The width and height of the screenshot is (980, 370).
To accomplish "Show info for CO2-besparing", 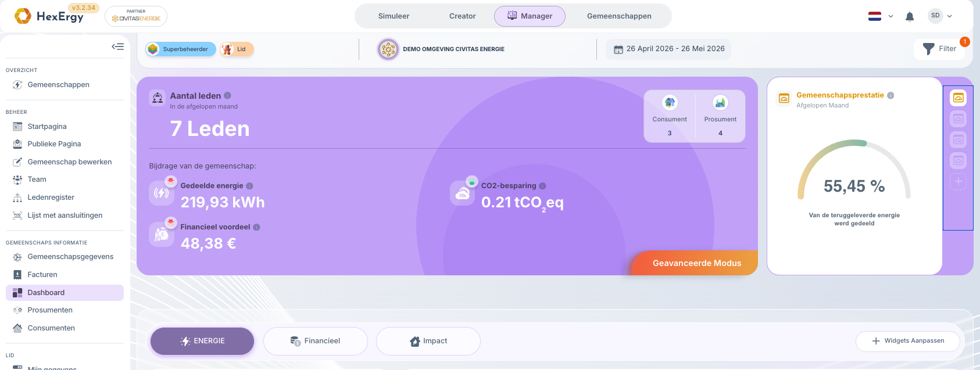I will pos(542,186).
